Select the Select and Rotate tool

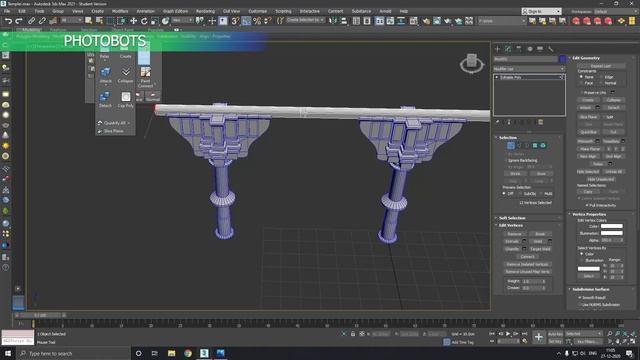(x=144, y=20)
